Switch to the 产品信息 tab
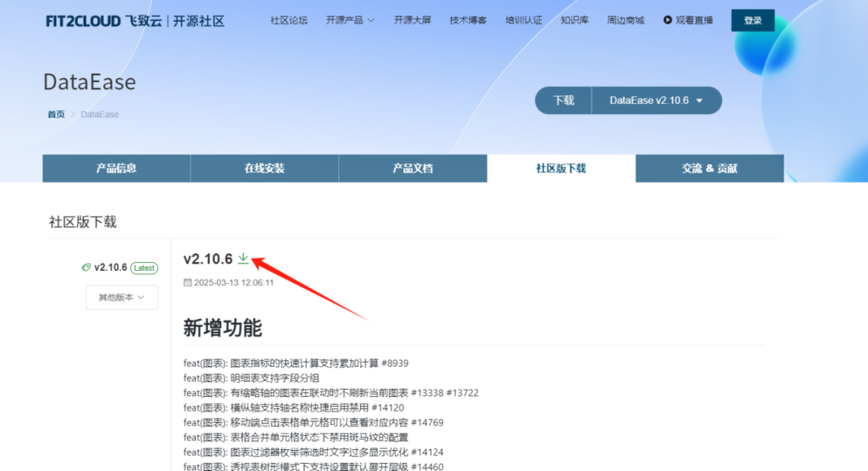 tap(117, 168)
